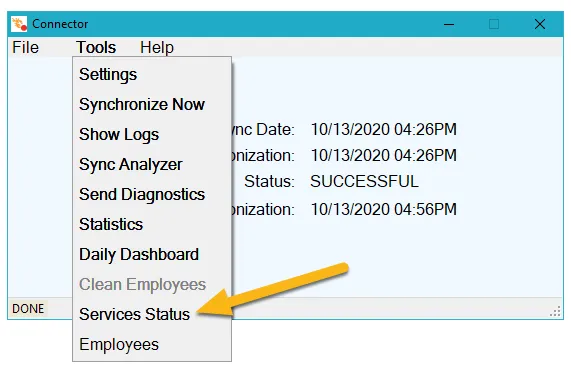This screenshot has width=571, height=368.
Task: Maximize the Connector window
Action: click(x=494, y=24)
